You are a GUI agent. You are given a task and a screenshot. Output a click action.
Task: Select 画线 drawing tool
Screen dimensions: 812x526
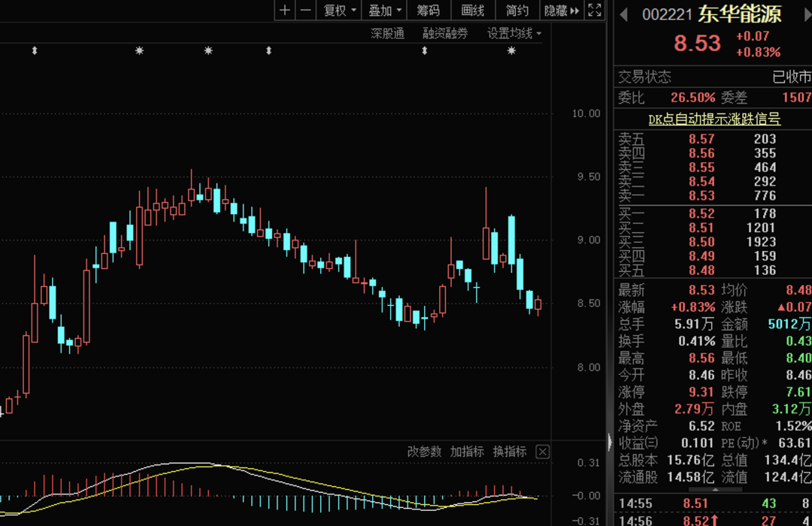[473, 11]
